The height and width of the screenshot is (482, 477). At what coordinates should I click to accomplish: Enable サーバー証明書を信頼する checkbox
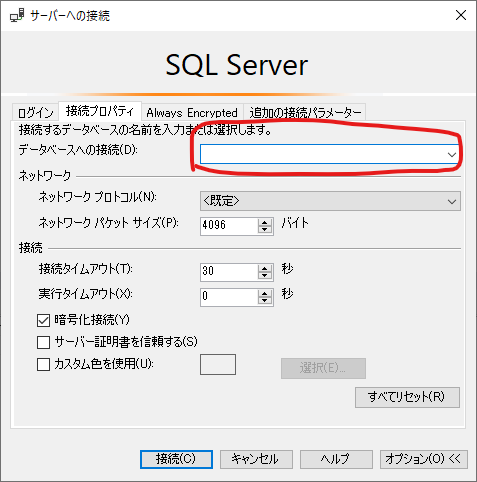(x=43, y=342)
